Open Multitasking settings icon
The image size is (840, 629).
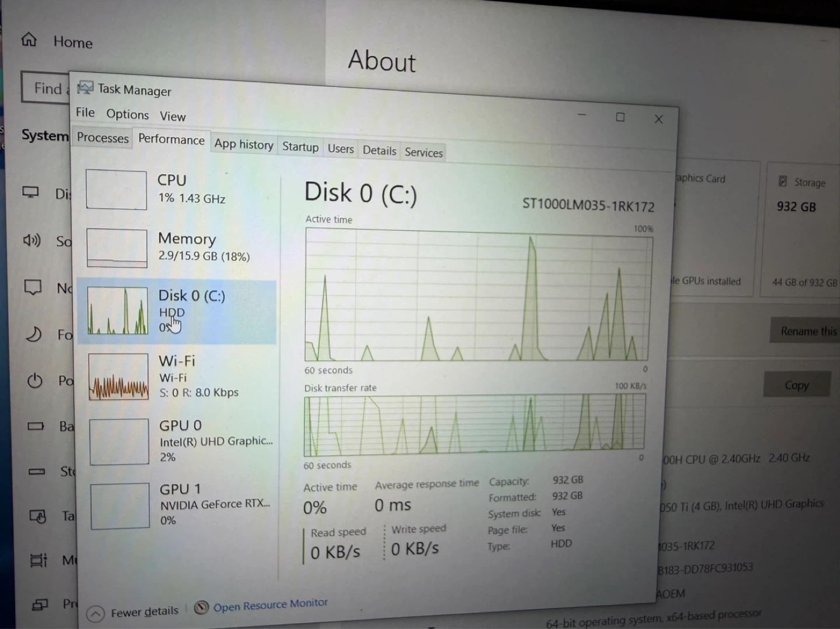click(38, 560)
